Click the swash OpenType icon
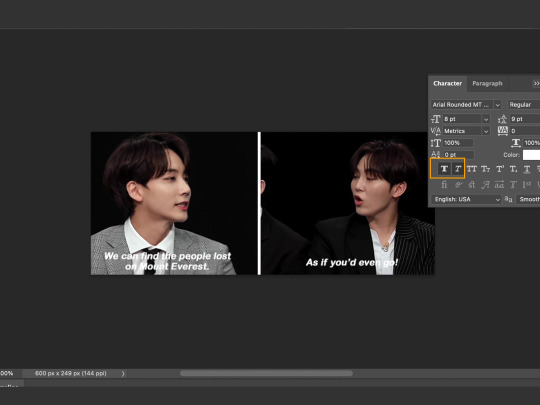Viewport: 540px width, 405px height. [x=485, y=185]
